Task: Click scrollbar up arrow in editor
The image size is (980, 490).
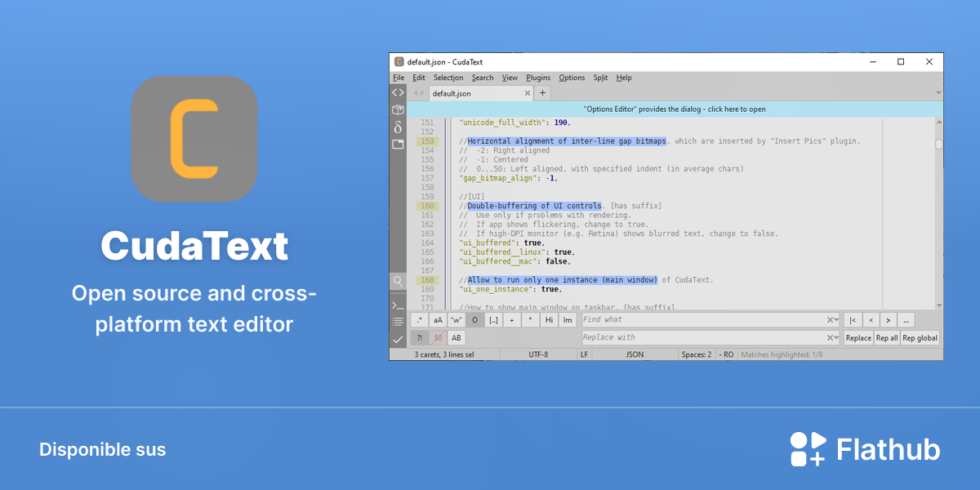Action: coord(939,122)
